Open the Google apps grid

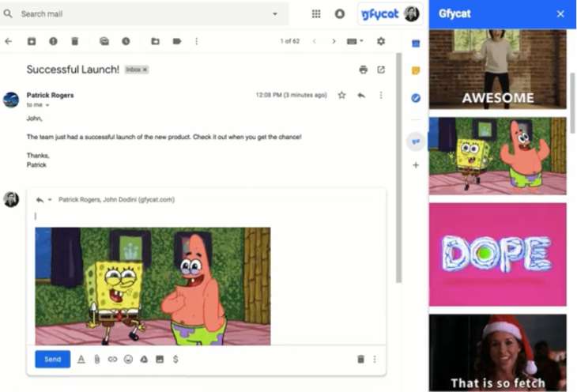click(316, 14)
